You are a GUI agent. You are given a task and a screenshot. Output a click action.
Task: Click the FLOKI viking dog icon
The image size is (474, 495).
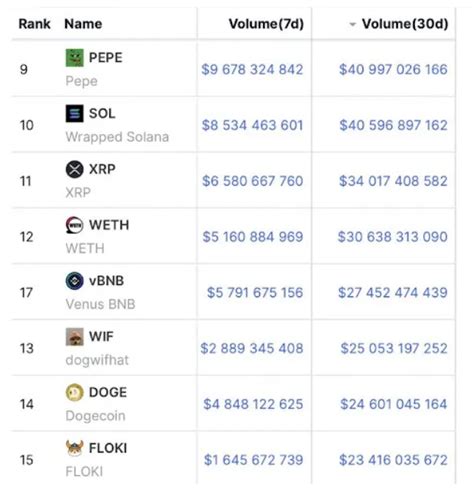(74, 448)
